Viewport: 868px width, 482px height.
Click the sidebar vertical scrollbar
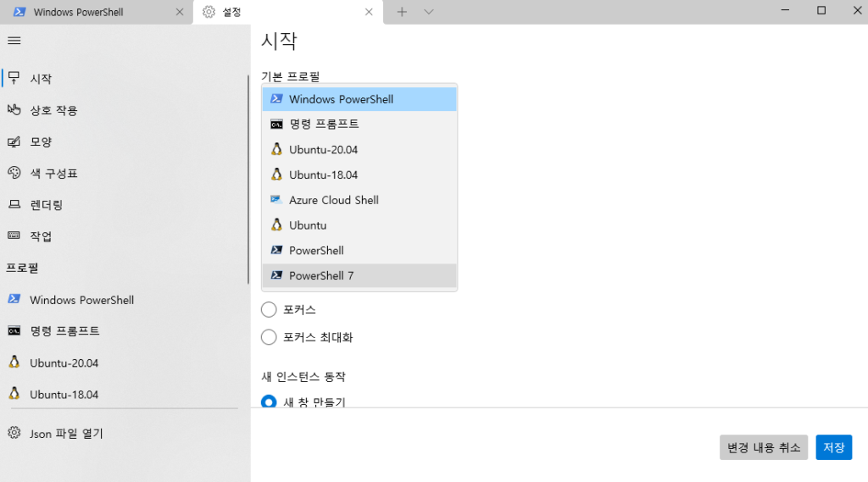click(x=248, y=180)
